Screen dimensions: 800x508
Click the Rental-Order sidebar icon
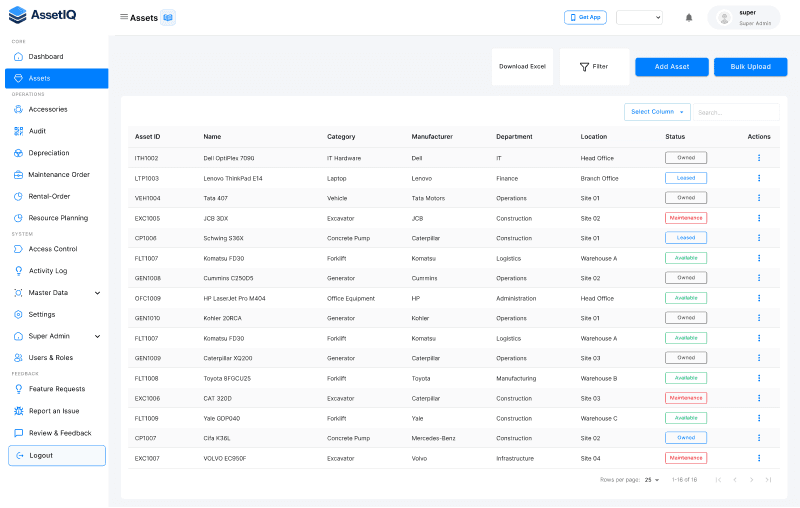[x=18, y=196]
